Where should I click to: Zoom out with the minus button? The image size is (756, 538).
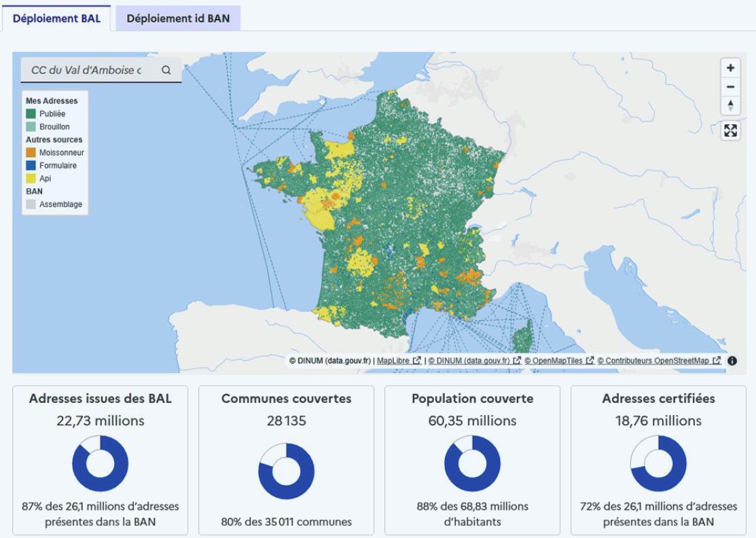click(730, 87)
